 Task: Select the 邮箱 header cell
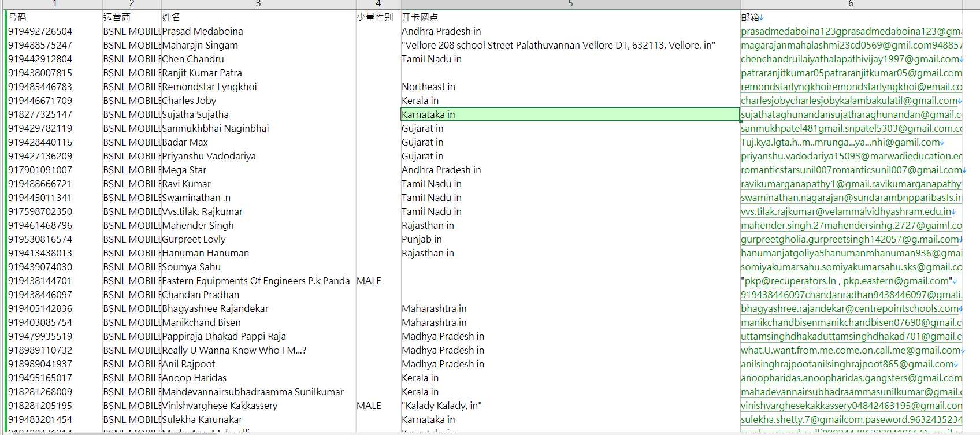click(851, 17)
